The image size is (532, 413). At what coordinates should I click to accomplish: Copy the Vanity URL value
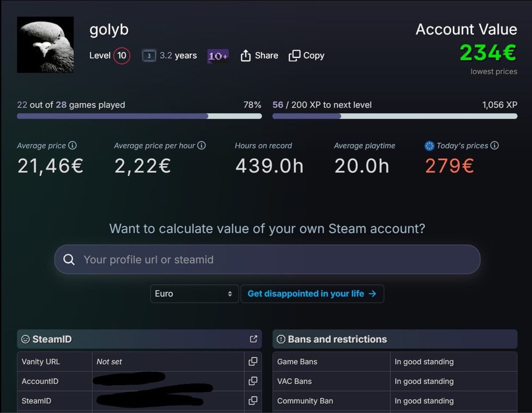coord(253,361)
